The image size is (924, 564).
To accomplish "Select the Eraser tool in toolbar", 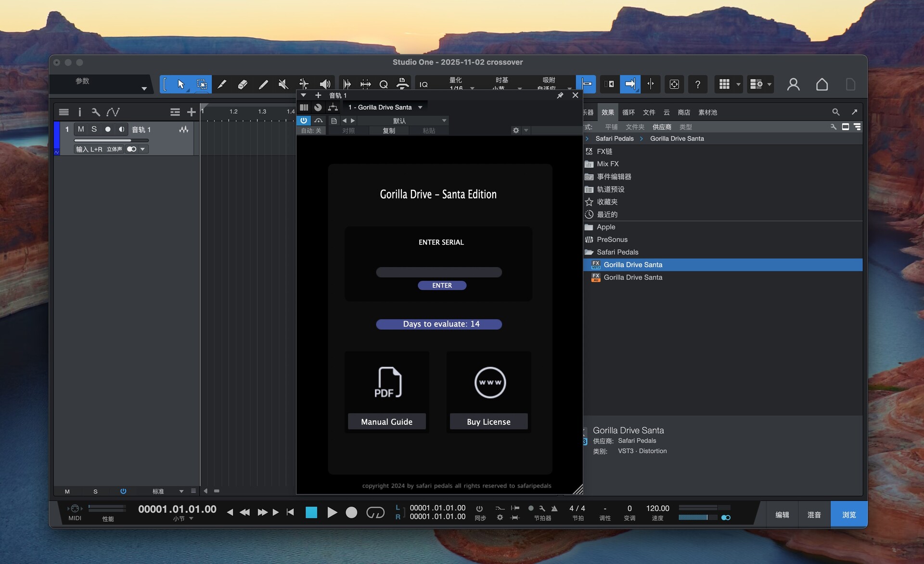I will tap(243, 84).
